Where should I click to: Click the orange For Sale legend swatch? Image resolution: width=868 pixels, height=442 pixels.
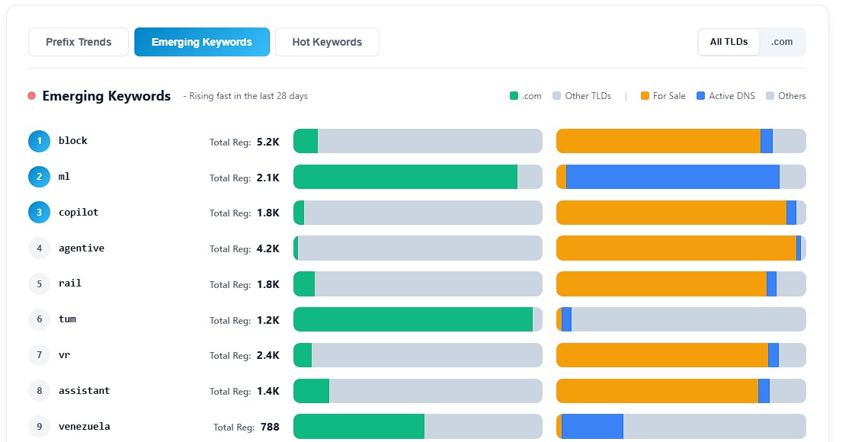[x=645, y=96]
